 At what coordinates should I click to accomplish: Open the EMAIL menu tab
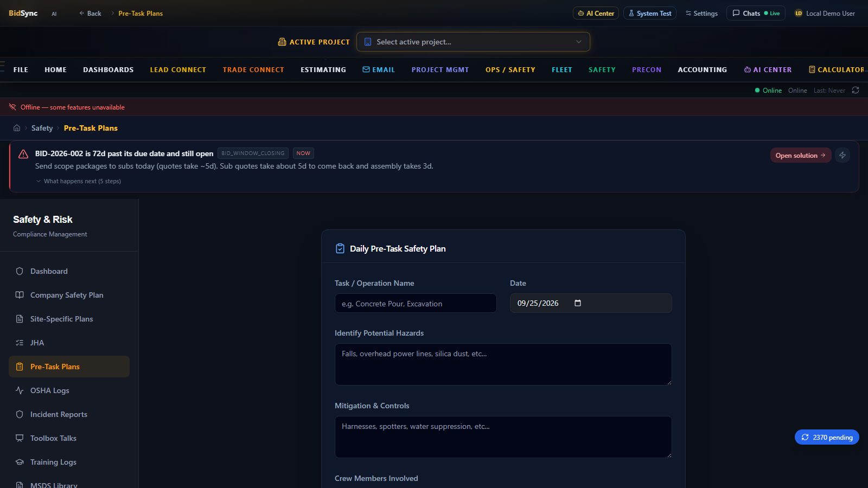(x=379, y=69)
